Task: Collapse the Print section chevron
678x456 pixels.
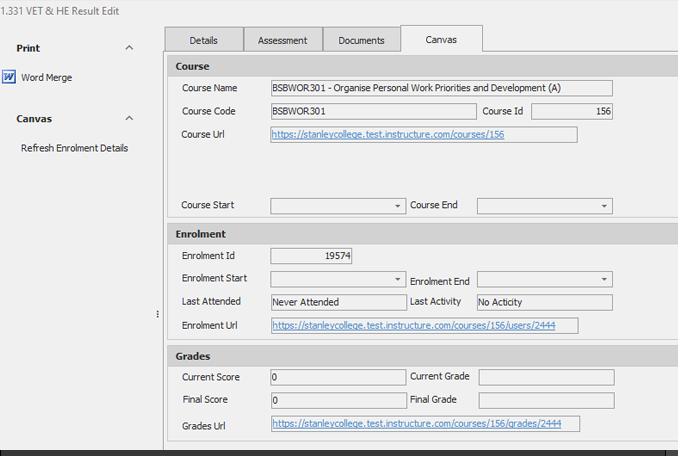Action: (x=129, y=48)
